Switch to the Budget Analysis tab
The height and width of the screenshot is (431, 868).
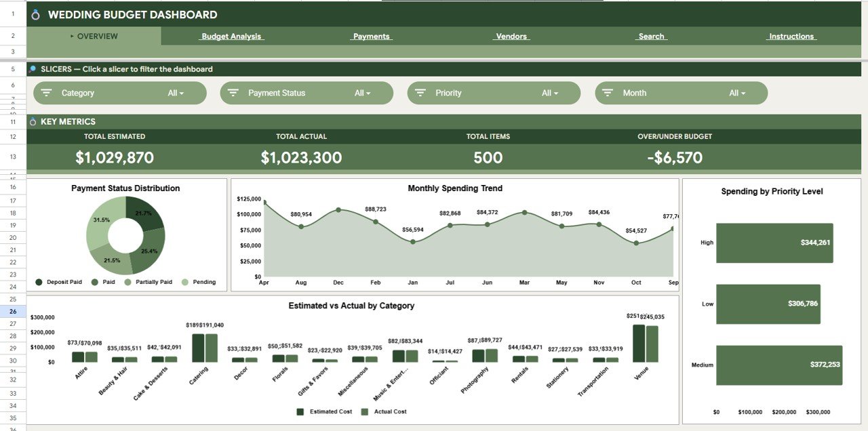pos(231,37)
